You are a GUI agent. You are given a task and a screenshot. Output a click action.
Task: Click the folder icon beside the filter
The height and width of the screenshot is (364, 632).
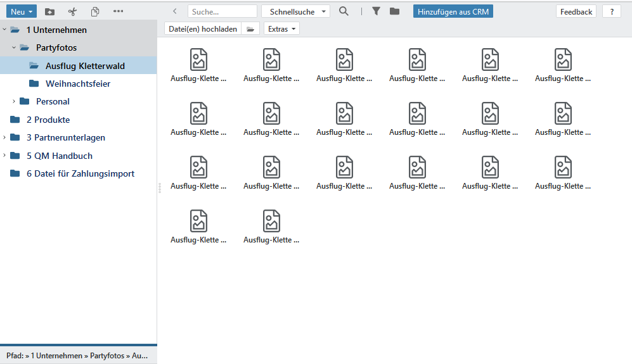pos(394,11)
